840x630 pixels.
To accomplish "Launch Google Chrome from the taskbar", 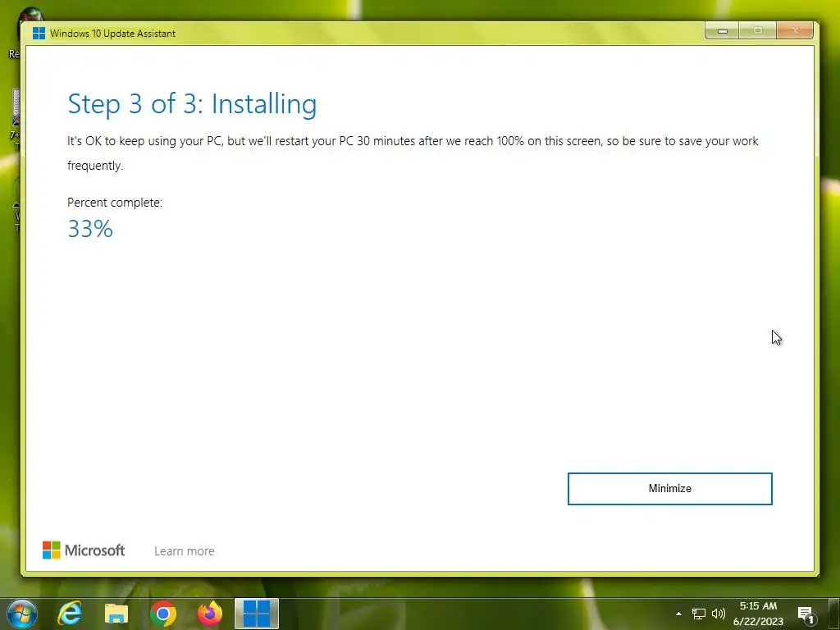I will (x=163, y=614).
